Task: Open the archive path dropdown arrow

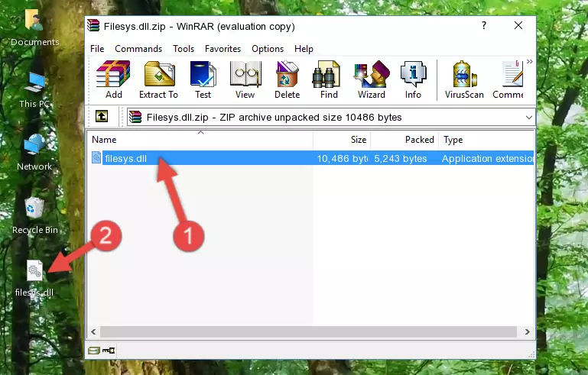Action: point(529,118)
